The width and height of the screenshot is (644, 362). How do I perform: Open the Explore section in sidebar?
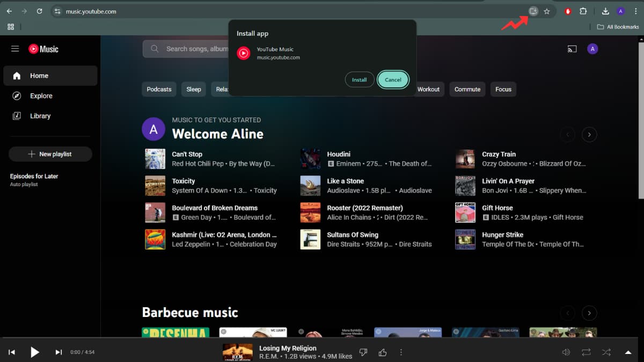click(x=41, y=96)
